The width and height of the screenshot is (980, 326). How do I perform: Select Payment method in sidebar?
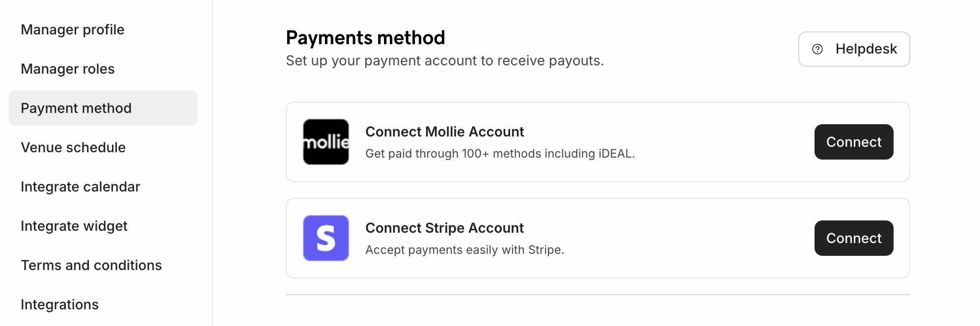click(x=77, y=108)
